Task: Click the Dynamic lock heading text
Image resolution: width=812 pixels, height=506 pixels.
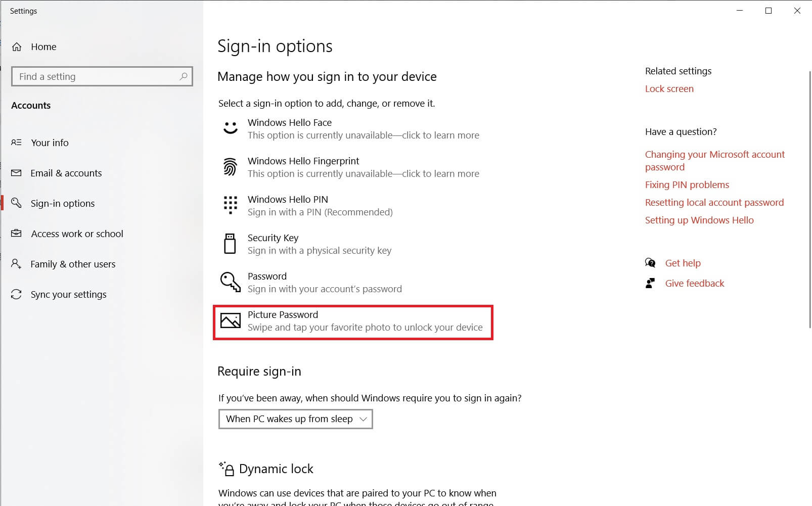Action: point(276,469)
